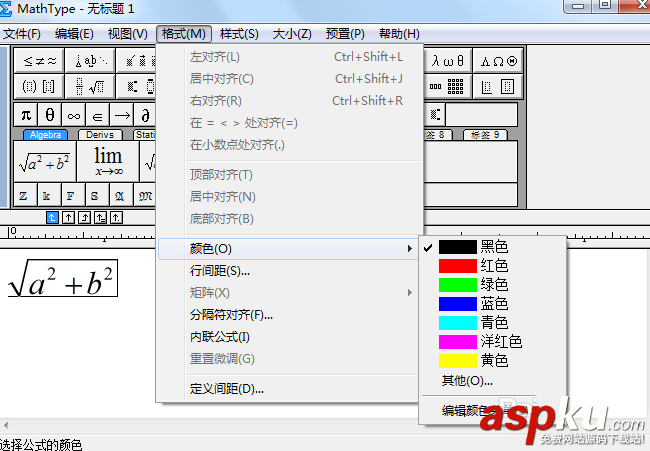Pick the magenta 洋红色 color
Image resolution: width=650 pixels, height=451 pixels.
pos(493,342)
